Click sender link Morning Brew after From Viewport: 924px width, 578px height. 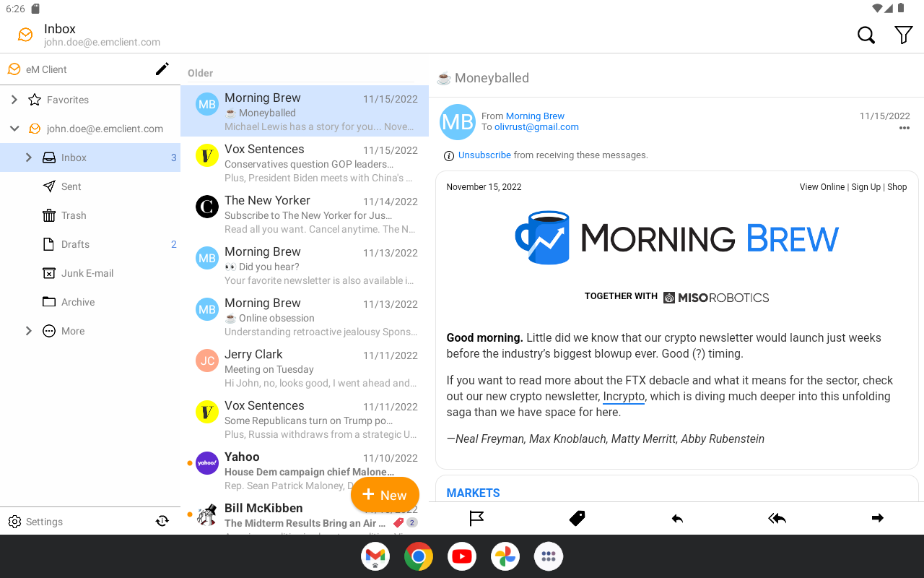[x=535, y=116]
